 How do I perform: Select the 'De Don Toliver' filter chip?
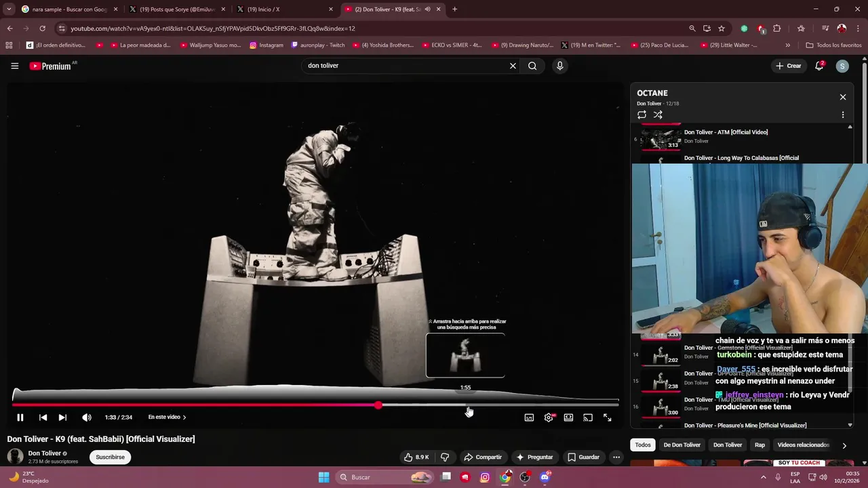pos(682,445)
